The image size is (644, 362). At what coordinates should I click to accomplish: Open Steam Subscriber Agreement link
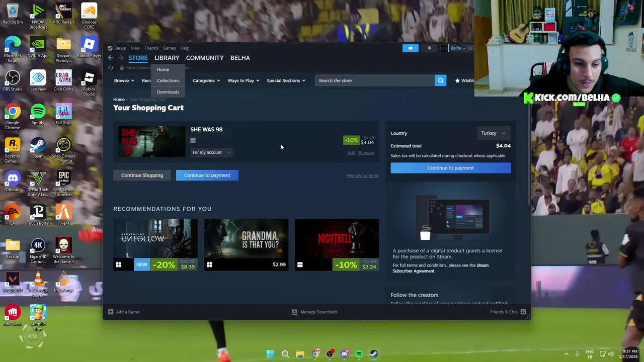coord(440,268)
